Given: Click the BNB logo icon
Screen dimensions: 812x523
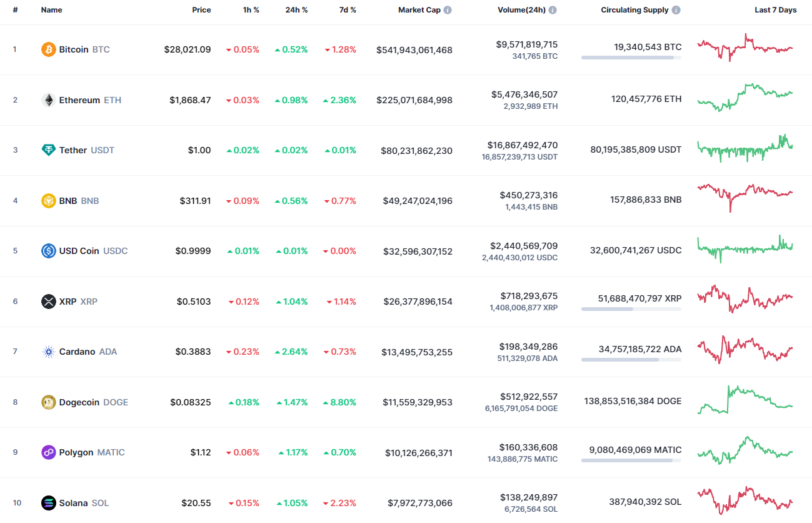Looking at the screenshot, I should point(48,200).
